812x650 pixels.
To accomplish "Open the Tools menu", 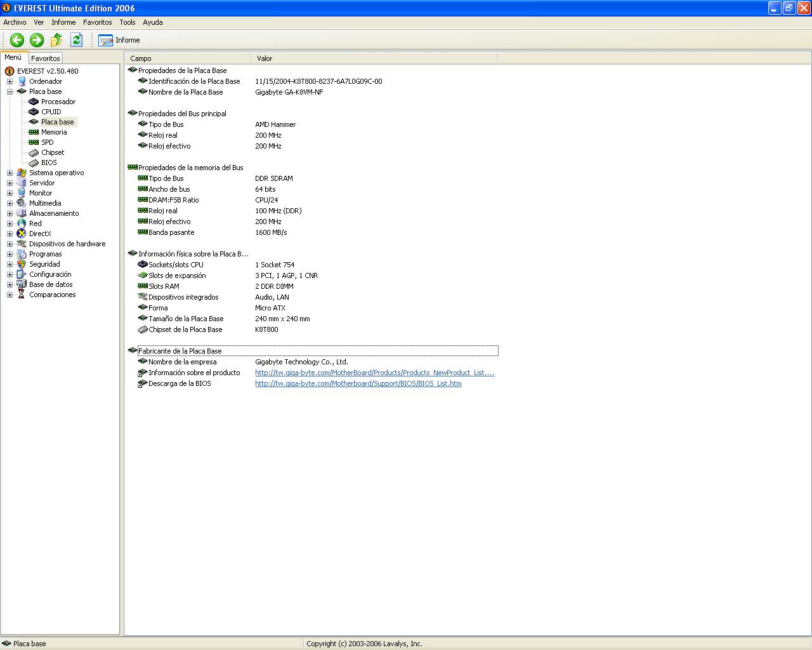I will (x=127, y=22).
